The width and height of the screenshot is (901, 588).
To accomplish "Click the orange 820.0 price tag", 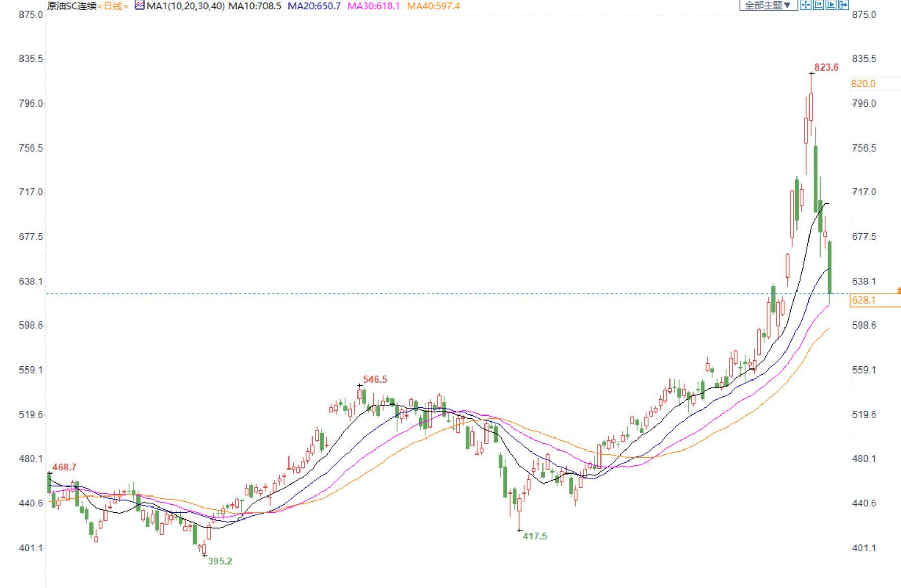I will (x=863, y=84).
